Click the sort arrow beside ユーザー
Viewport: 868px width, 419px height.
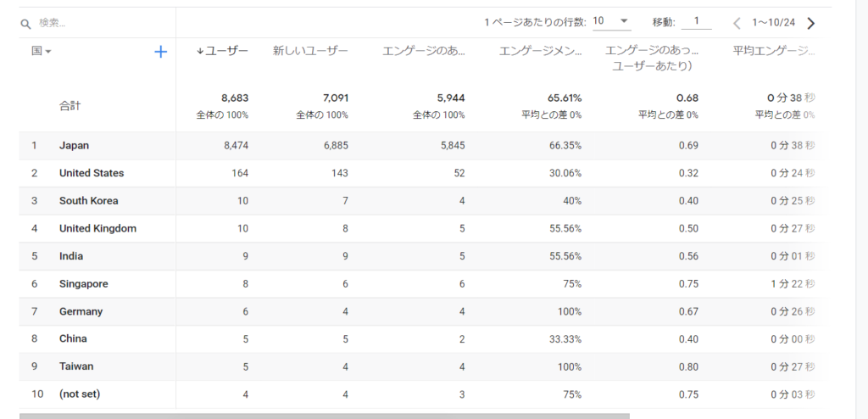point(200,51)
